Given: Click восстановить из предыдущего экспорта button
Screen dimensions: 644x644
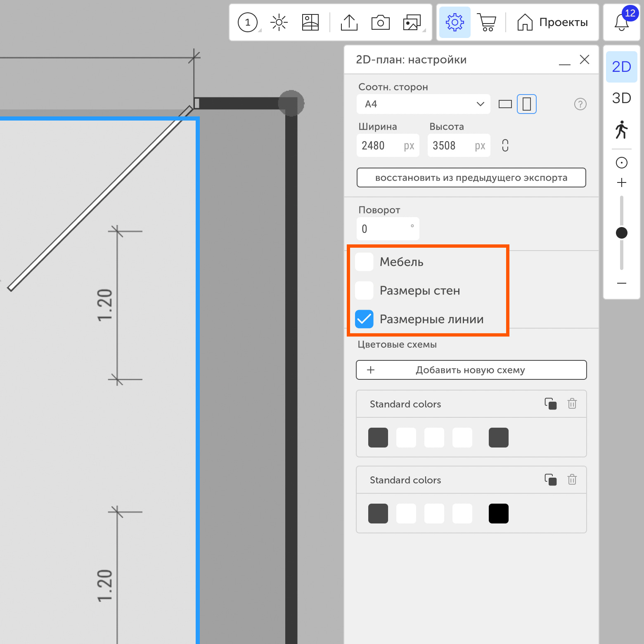Looking at the screenshot, I should [471, 178].
